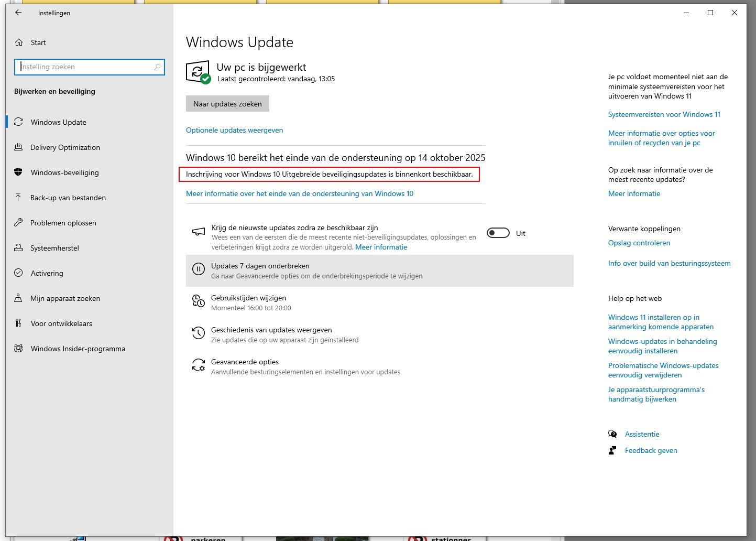
Task: Click the gear-sync icon for Geavanceerde opties
Action: [199, 365]
